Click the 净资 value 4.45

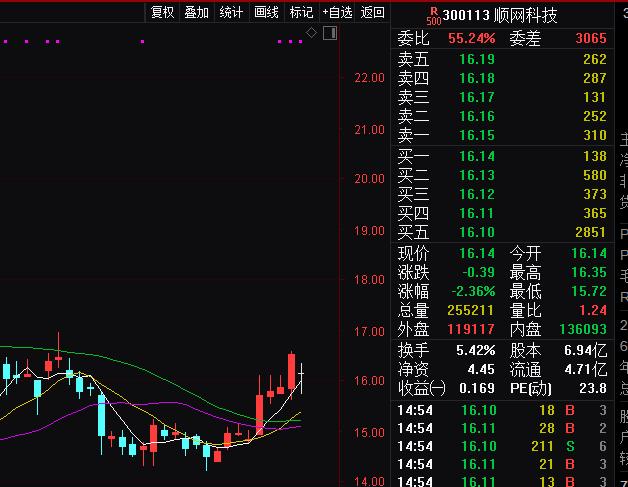click(x=481, y=369)
